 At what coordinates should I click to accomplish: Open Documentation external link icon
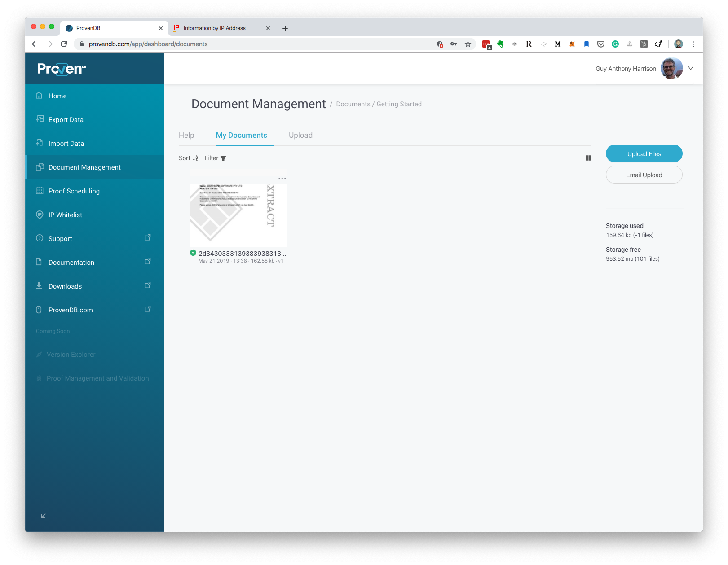147,261
